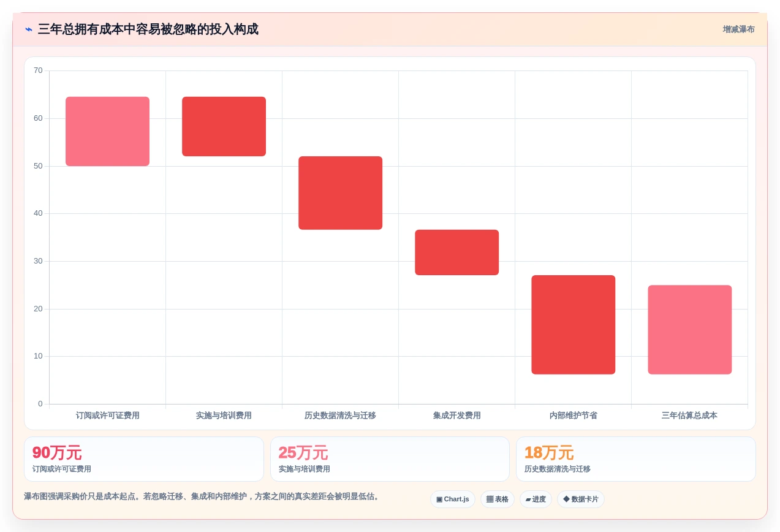Select the 增减瀑布 label in the header
This screenshot has width=780, height=532.
tap(738, 29)
